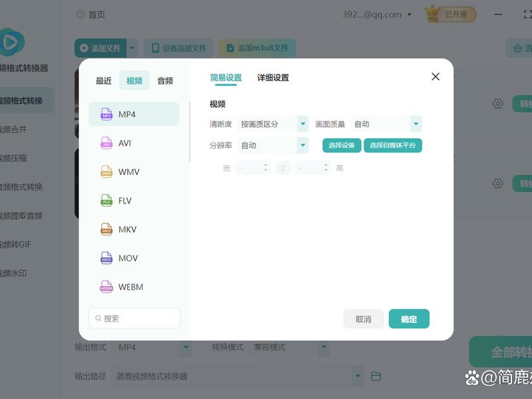Screen dimensions: 532x399
Task: Open 视频转GIF in the sidebar
Action: coord(15,244)
